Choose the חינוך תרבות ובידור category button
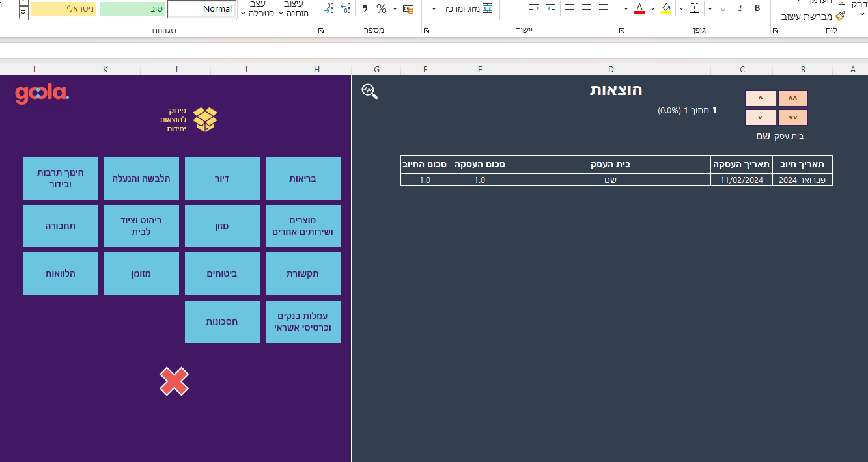 pyautogui.click(x=61, y=178)
